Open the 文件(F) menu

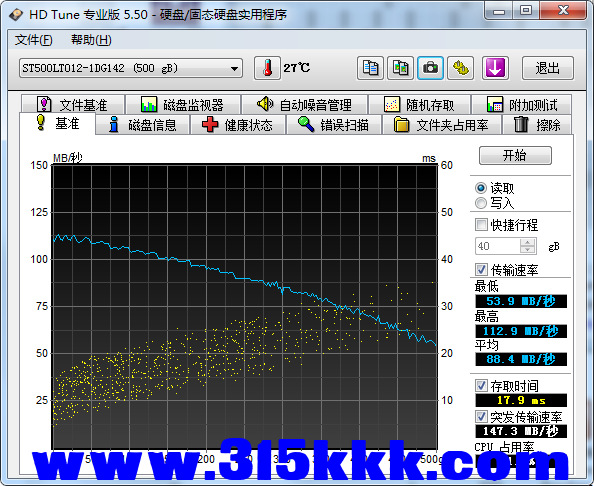33,40
